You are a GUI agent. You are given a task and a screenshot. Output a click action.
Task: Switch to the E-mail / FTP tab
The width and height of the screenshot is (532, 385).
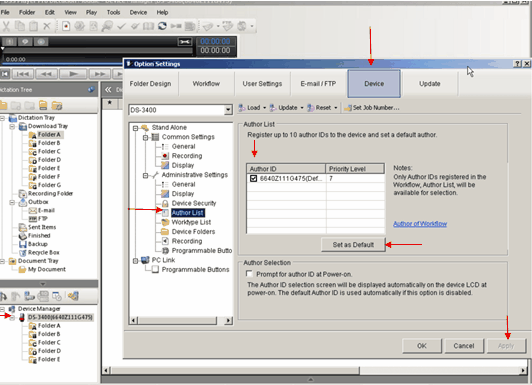(x=318, y=84)
